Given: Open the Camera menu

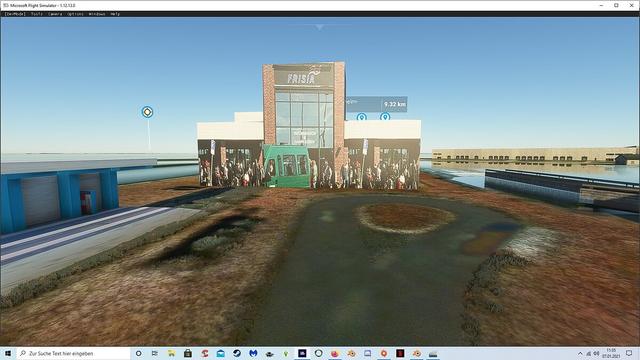Looking at the screenshot, I should tap(55, 14).
